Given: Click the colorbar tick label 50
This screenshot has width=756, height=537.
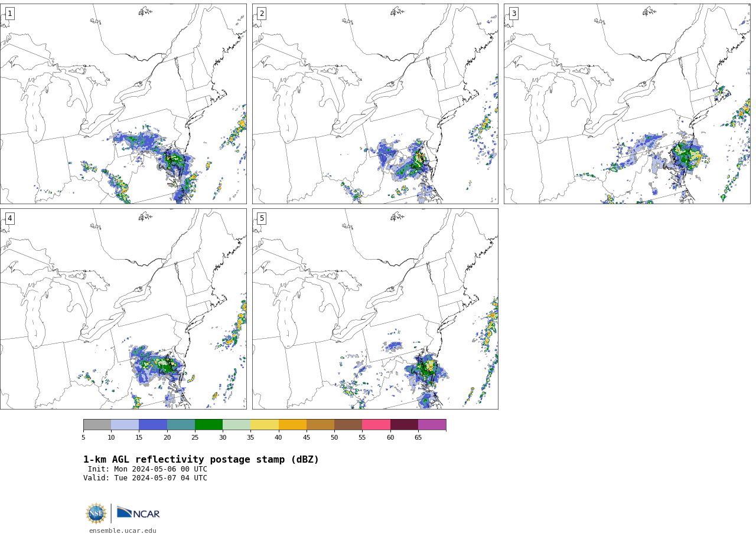Looking at the screenshot, I should [x=334, y=438].
